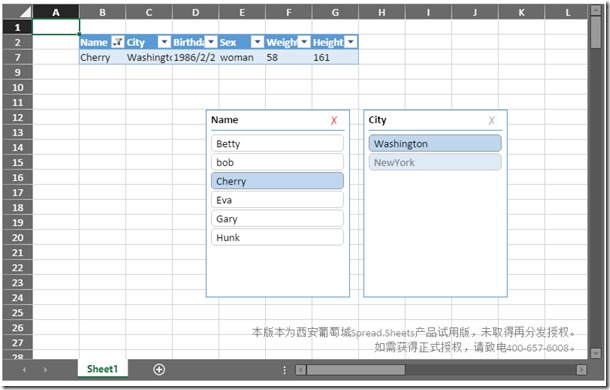Open the Weight column filter dropdown

(304, 42)
